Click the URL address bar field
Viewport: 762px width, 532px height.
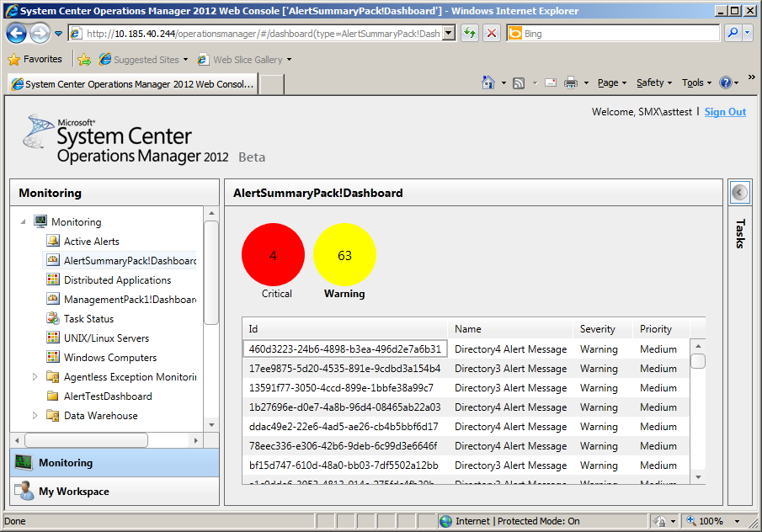(x=263, y=34)
